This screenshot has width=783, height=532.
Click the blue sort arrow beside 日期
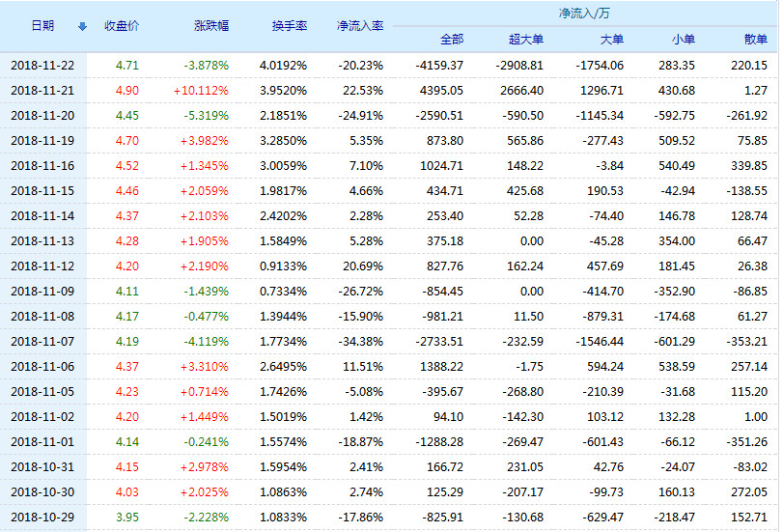coord(82,26)
